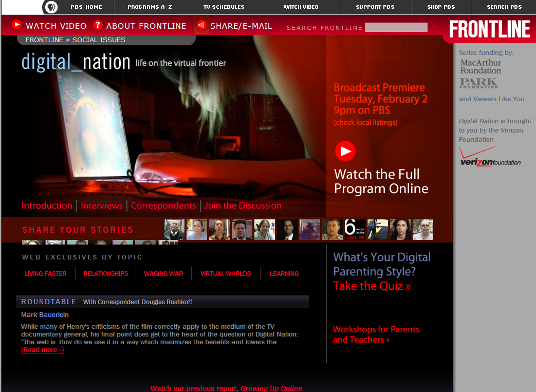Click the MacArthur Foundation logo
Screen dimensions: 536x392
click(480, 67)
